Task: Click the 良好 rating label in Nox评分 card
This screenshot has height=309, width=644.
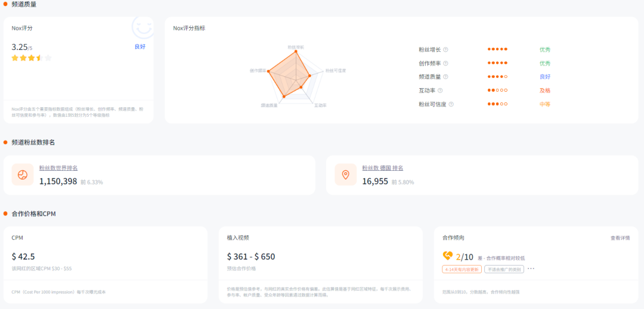Action: [140, 46]
